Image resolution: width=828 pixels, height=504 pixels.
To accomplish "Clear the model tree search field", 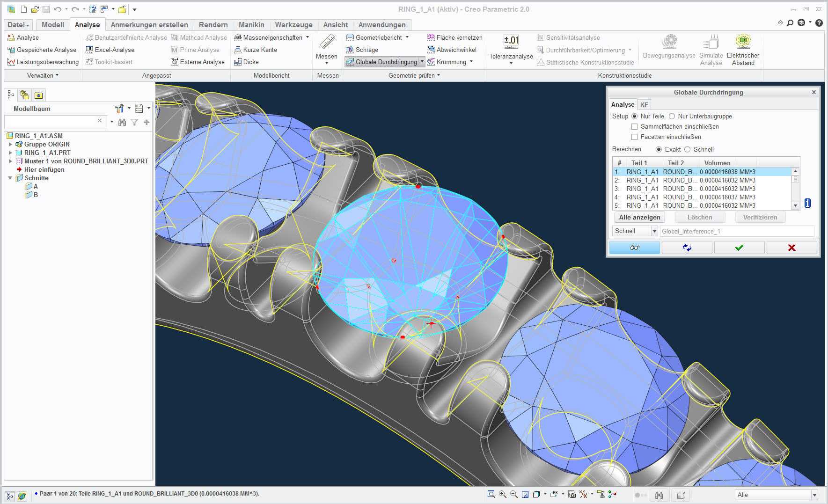I will click(x=99, y=121).
